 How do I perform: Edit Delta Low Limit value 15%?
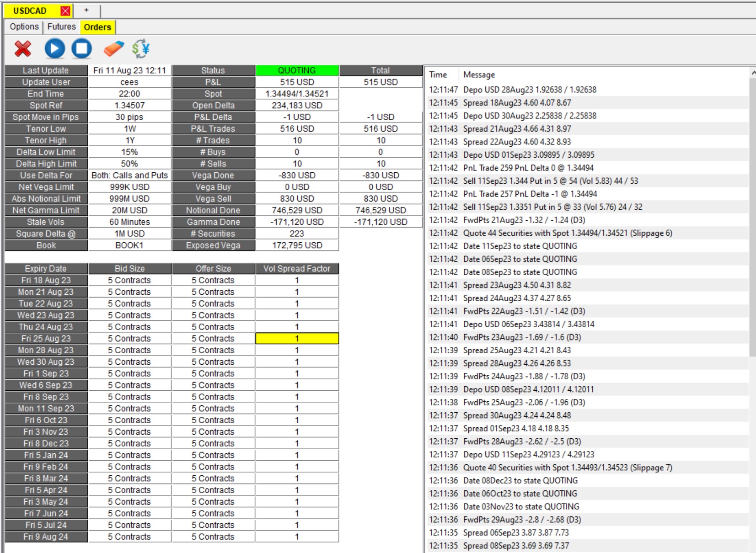(x=129, y=152)
